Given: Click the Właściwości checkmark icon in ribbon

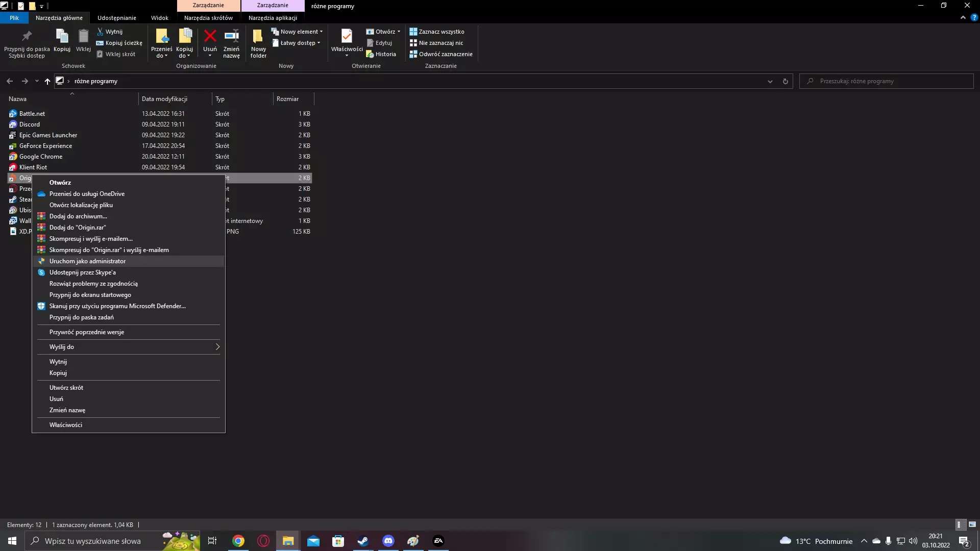Looking at the screenshot, I should [x=347, y=37].
